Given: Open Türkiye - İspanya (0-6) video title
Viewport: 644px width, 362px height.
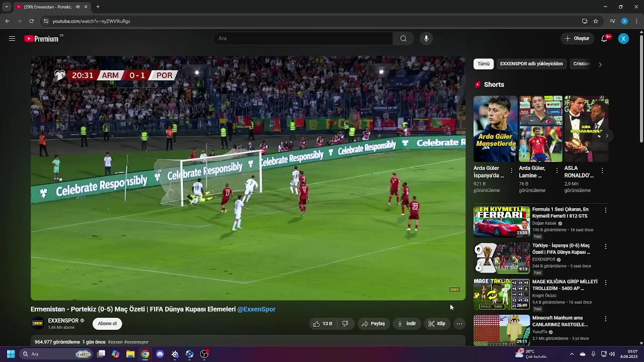Looking at the screenshot, I should pyautogui.click(x=561, y=249).
